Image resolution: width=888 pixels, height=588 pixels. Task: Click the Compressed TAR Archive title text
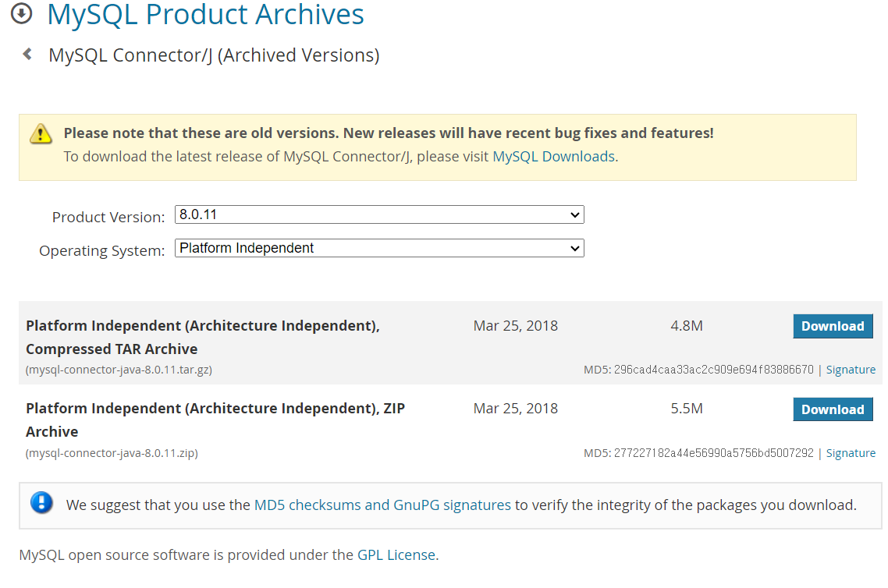pyautogui.click(x=112, y=349)
